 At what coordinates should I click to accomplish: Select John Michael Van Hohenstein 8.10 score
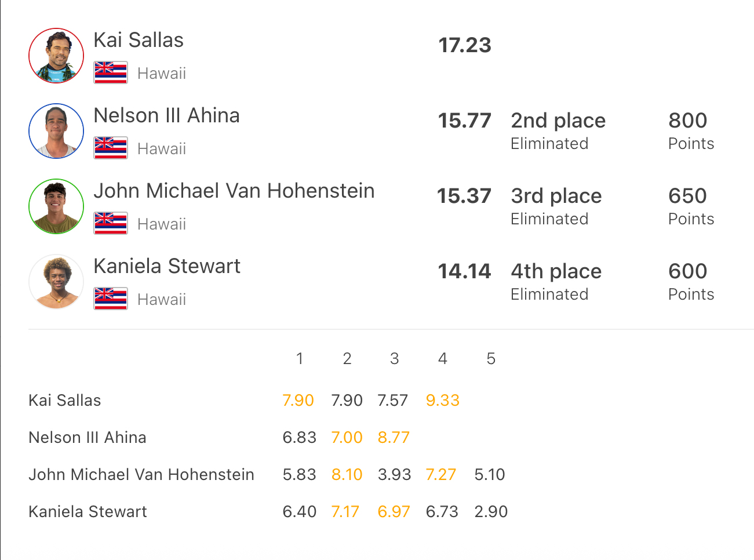click(347, 474)
